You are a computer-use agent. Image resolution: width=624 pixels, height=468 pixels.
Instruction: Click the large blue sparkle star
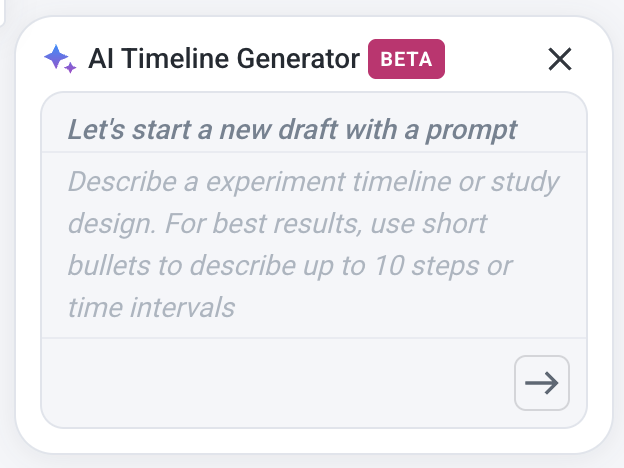[56, 57]
